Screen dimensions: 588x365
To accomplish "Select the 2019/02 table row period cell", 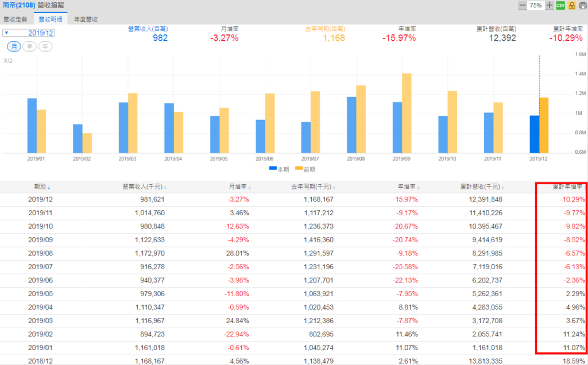I will pyautogui.click(x=41, y=335).
